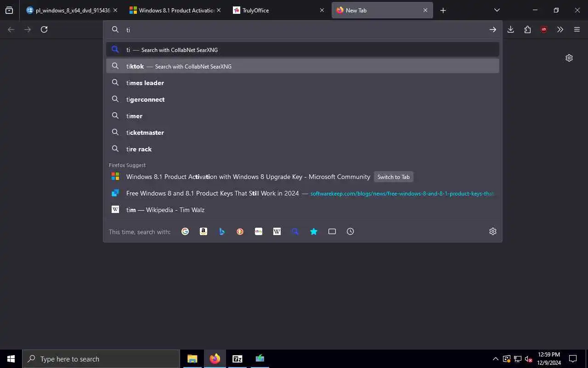Open 7-Zip from the taskbar
Screen dimensions: 588x368
coord(237,359)
